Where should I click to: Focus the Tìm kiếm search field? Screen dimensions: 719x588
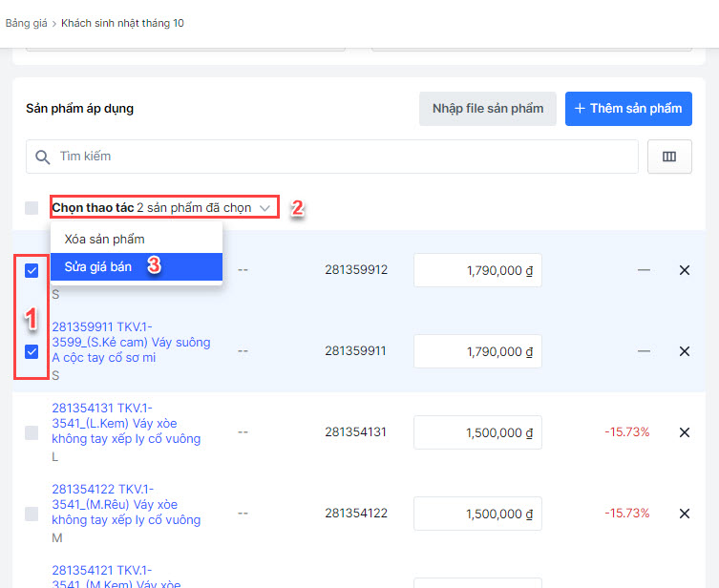click(332, 157)
